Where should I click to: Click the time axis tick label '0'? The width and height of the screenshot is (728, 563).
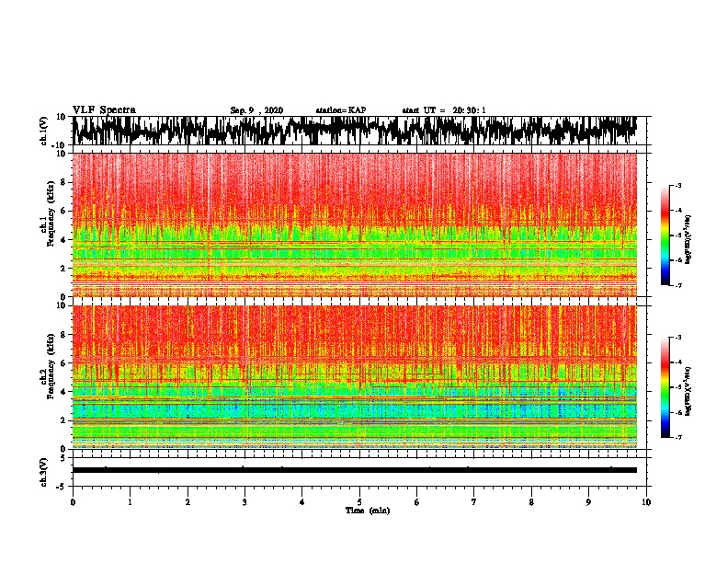pos(73,502)
